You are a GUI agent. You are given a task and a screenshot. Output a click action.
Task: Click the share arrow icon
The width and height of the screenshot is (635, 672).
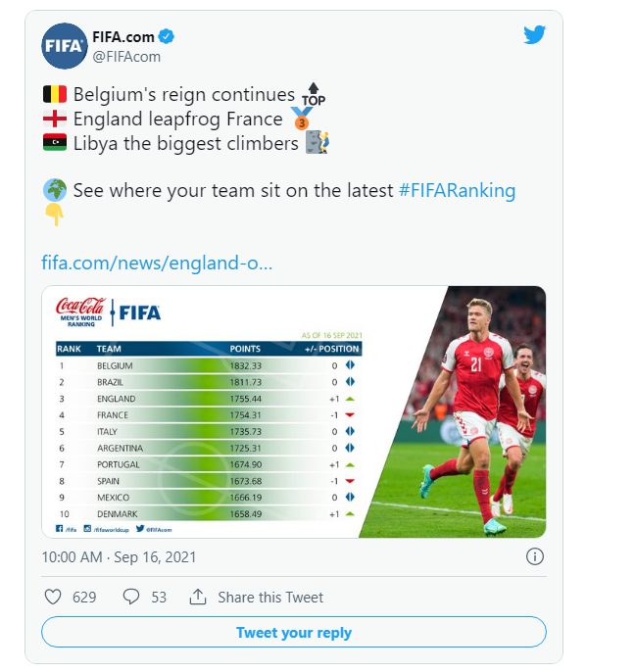tap(197, 597)
